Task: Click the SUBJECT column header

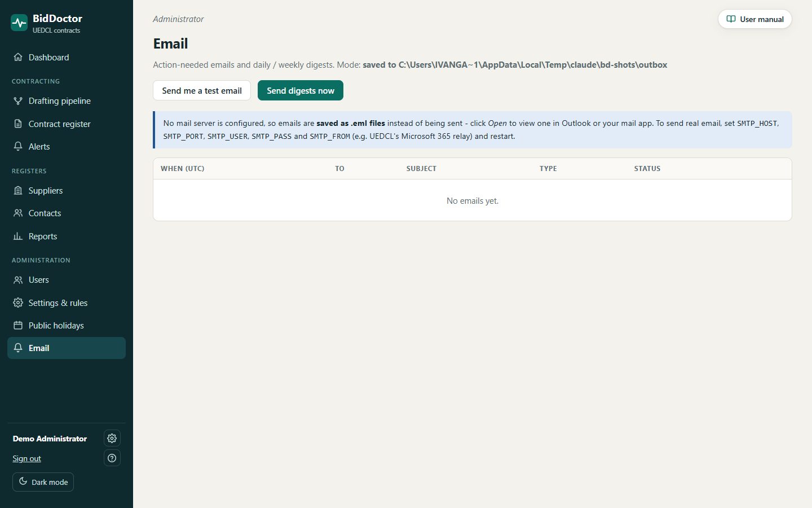Action: [x=421, y=168]
